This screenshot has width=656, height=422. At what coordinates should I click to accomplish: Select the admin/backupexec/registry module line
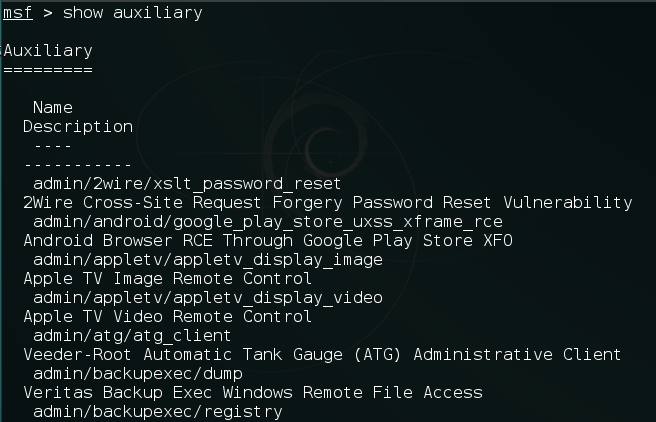pyautogui.click(x=158, y=412)
